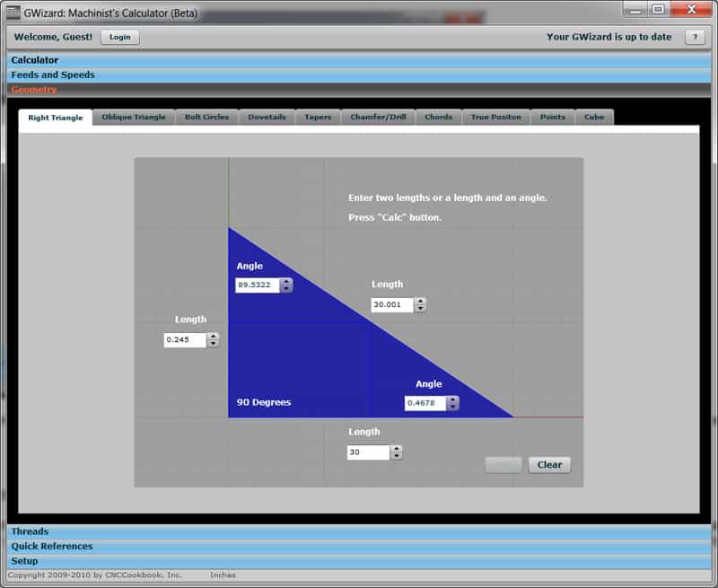Increase the 0.245 Length with the up stepper
This screenshot has width=718, height=588.
click(212, 336)
